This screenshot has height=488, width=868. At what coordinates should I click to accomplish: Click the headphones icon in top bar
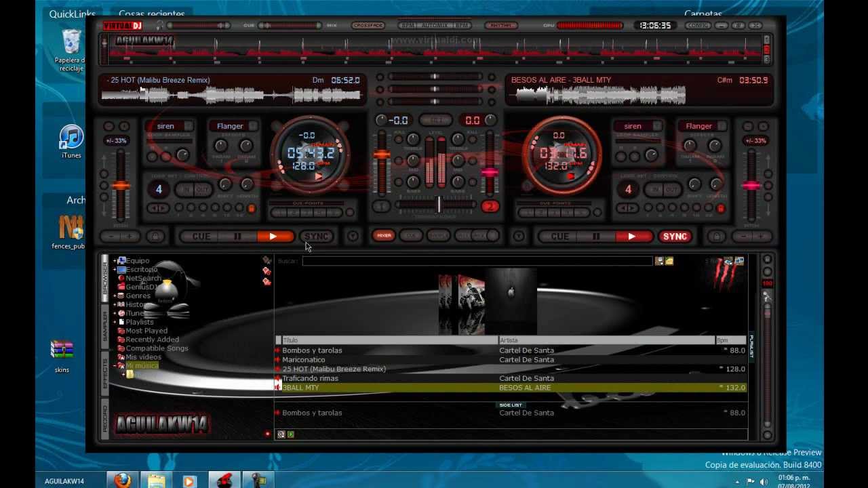pos(160,26)
